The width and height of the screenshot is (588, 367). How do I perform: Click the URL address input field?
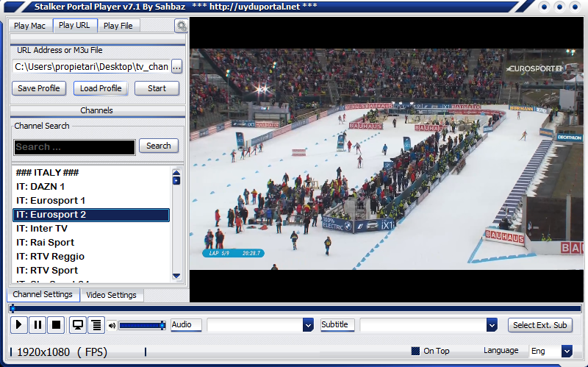pyautogui.click(x=91, y=67)
